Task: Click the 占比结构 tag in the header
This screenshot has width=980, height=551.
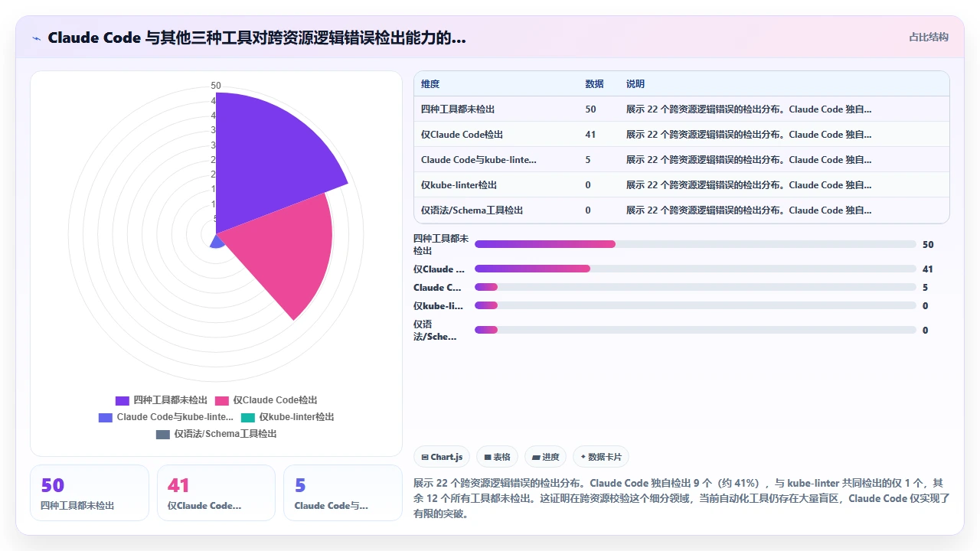Action: click(929, 37)
